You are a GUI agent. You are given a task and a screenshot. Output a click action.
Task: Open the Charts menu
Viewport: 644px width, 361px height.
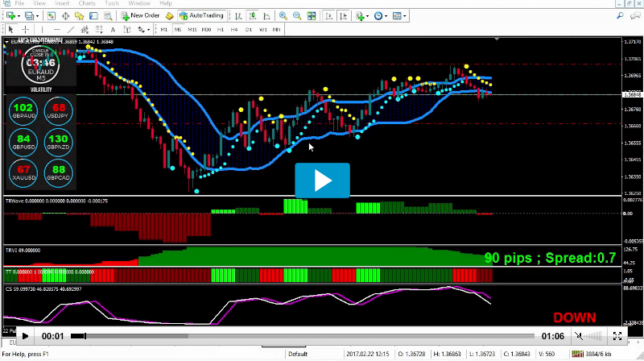87,3
